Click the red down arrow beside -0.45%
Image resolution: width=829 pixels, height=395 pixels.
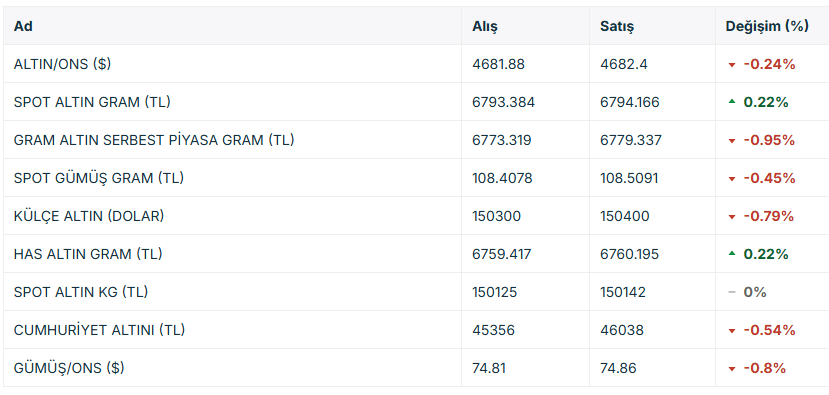click(x=732, y=179)
